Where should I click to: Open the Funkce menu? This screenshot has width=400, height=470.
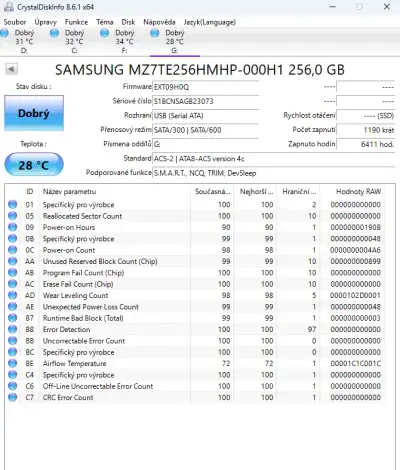76,22
